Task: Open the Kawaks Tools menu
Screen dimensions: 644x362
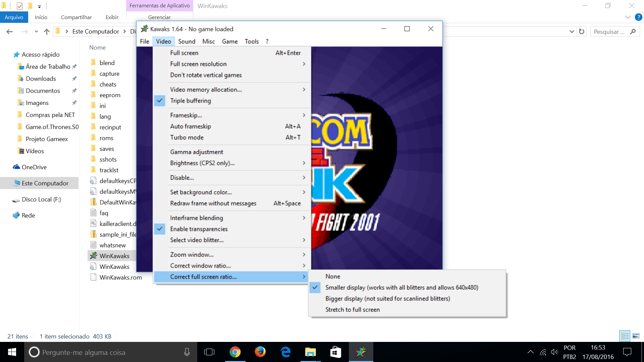Action: (x=252, y=41)
